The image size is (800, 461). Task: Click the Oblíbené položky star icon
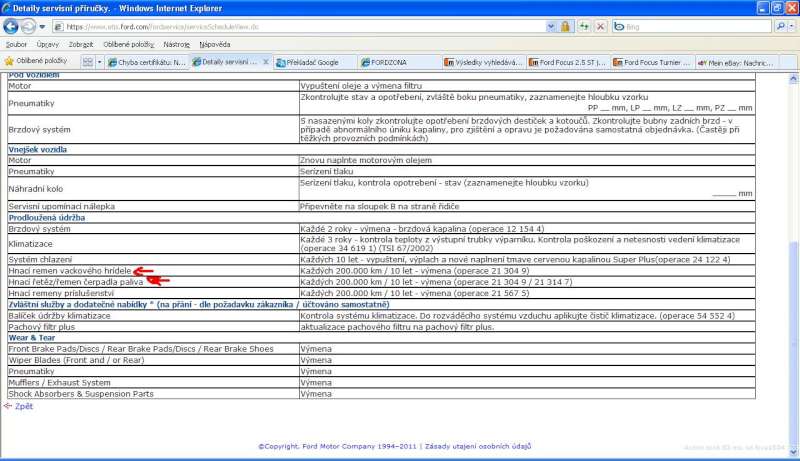point(10,62)
